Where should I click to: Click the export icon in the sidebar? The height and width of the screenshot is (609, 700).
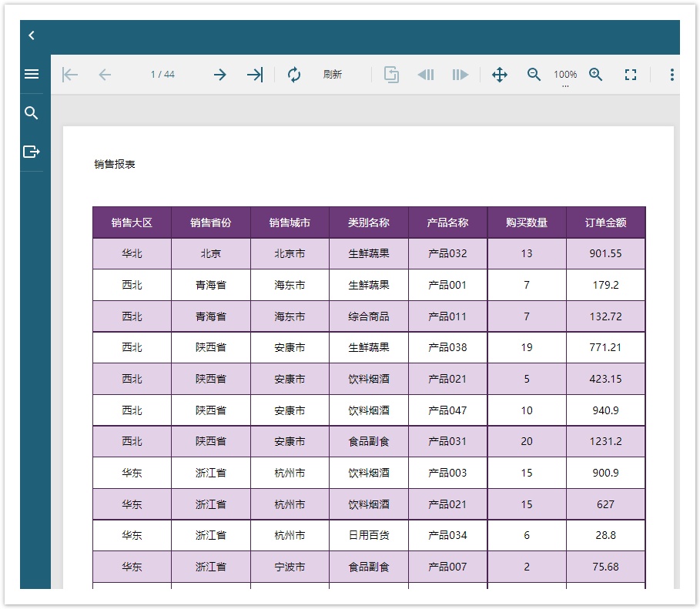pyautogui.click(x=32, y=152)
